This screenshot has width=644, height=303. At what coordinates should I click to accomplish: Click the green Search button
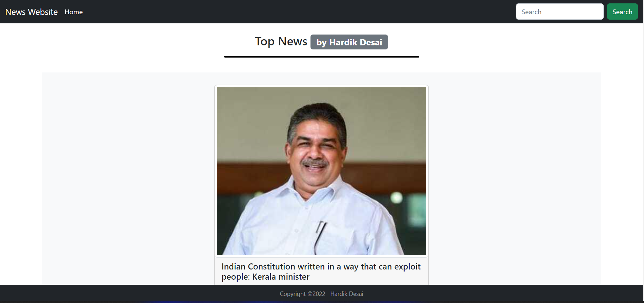click(x=622, y=12)
